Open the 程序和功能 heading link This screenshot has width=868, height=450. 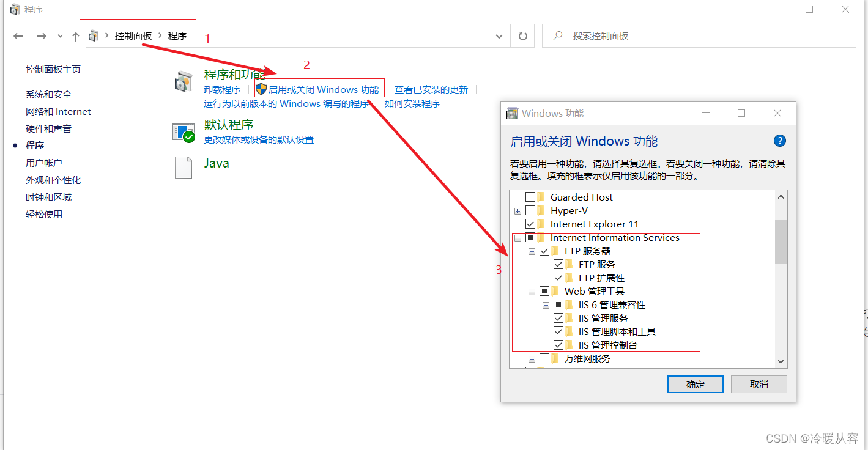click(x=234, y=75)
